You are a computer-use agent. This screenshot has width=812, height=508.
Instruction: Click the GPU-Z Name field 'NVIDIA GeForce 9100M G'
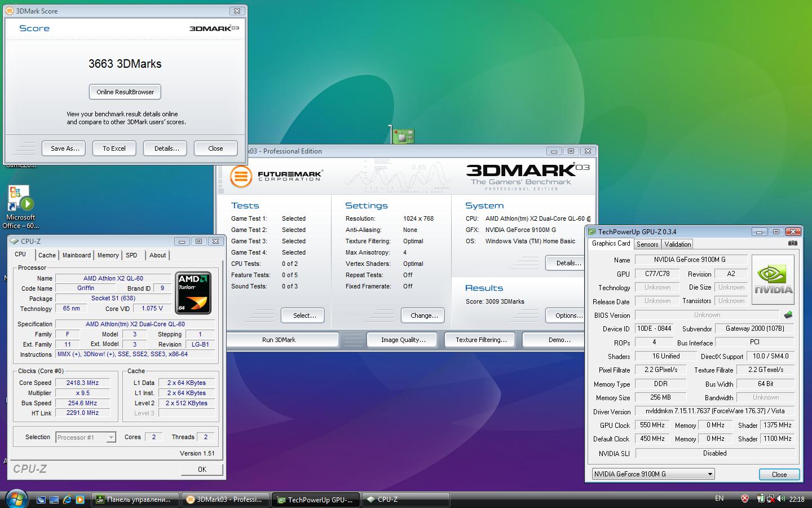691,260
